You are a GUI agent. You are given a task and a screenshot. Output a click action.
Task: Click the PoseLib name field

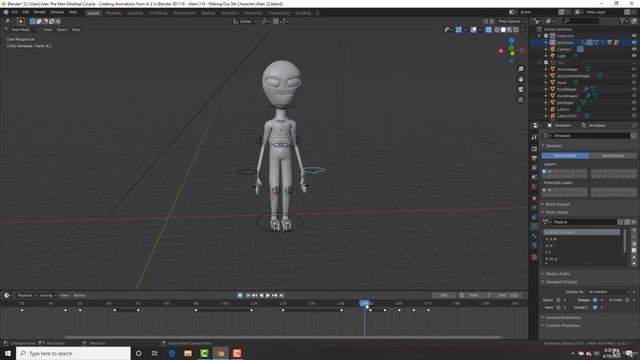pos(584,222)
